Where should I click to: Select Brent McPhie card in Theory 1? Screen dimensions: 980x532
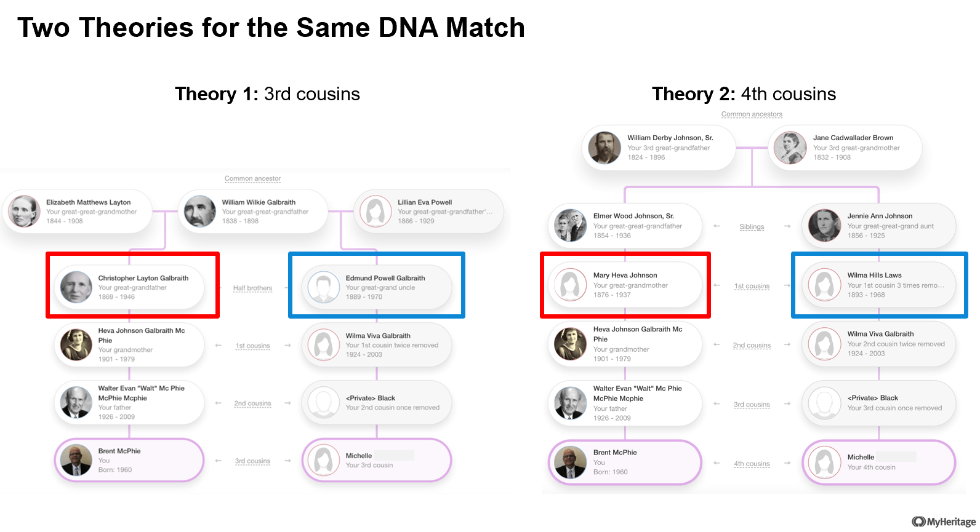pos(129,460)
